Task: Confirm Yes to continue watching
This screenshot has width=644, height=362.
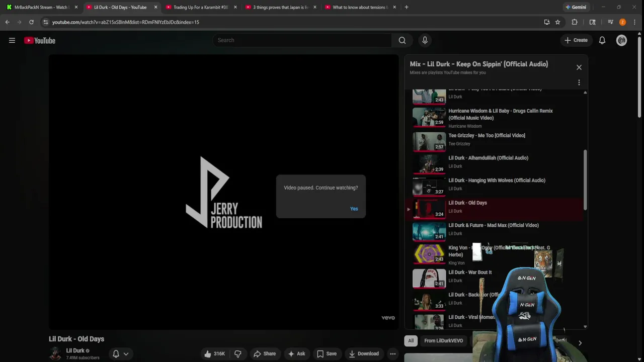Action: click(x=354, y=209)
